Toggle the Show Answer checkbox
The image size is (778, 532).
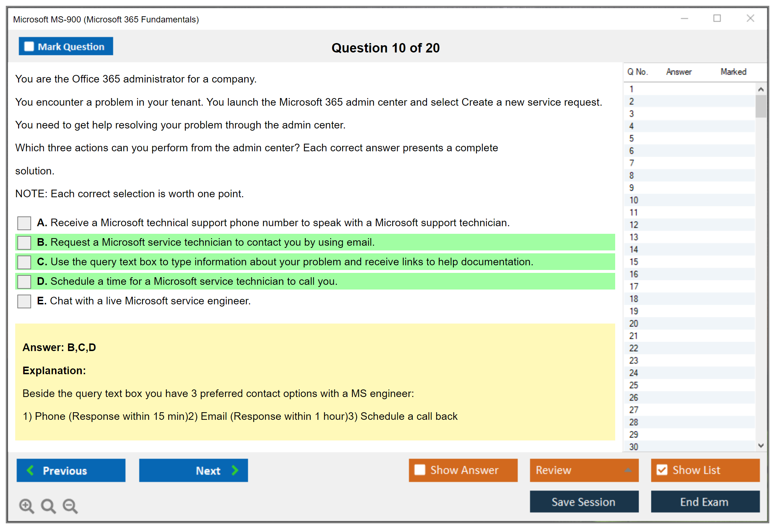coord(420,470)
